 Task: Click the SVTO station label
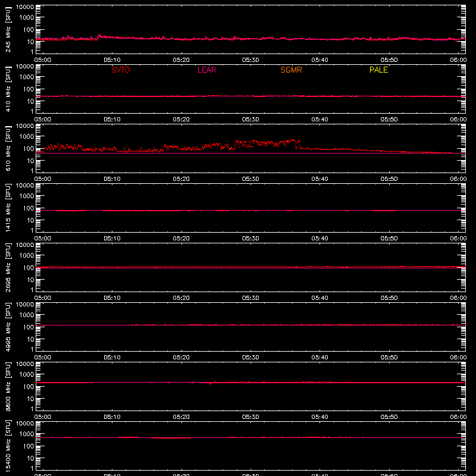(121, 70)
